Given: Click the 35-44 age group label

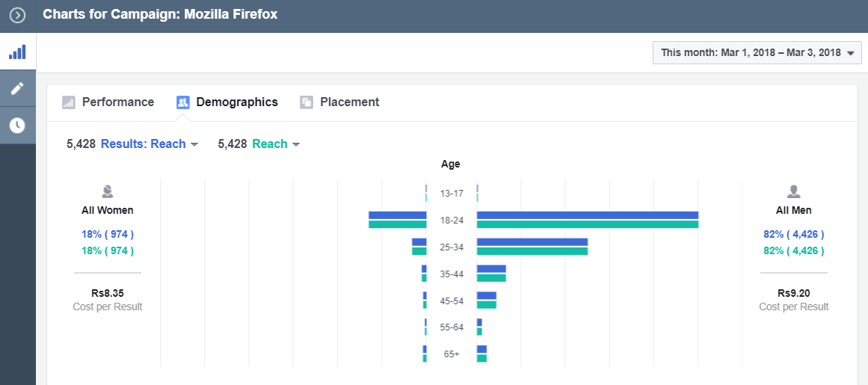Looking at the screenshot, I should coord(452,274).
